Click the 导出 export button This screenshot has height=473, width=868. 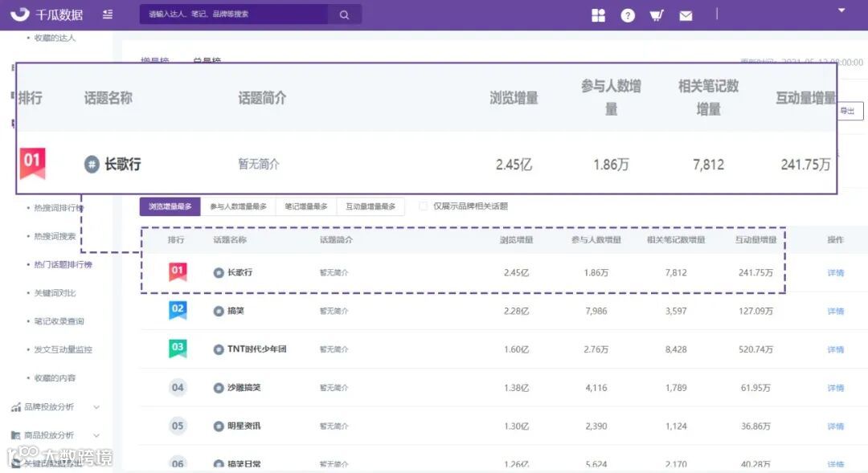click(x=850, y=111)
